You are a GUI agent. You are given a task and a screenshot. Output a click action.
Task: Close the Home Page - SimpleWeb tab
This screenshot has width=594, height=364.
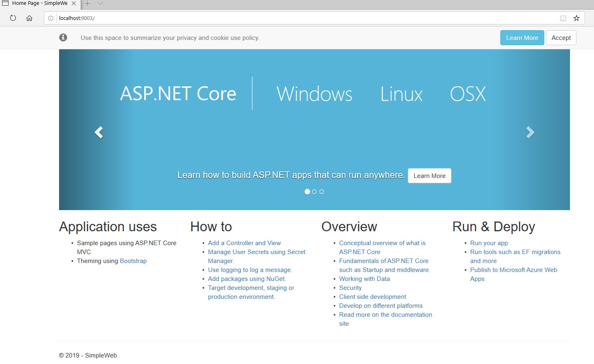(74, 3)
